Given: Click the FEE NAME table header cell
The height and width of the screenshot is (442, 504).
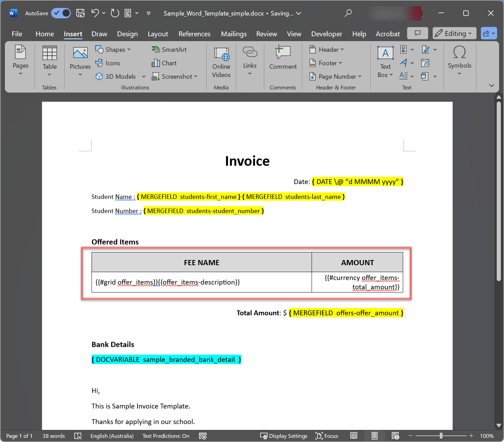Looking at the screenshot, I should tap(201, 262).
